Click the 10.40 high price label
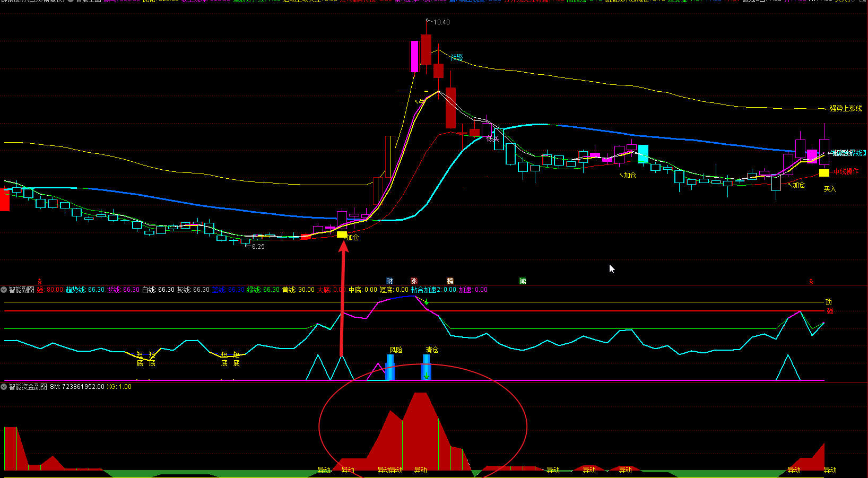This screenshot has height=478, width=868. tap(441, 22)
